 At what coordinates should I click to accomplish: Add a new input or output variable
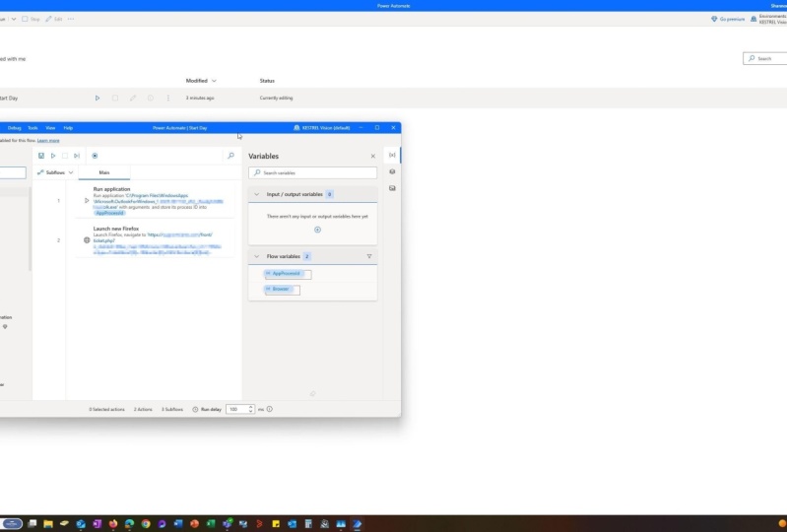pyautogui.click(x=317, y=230)
